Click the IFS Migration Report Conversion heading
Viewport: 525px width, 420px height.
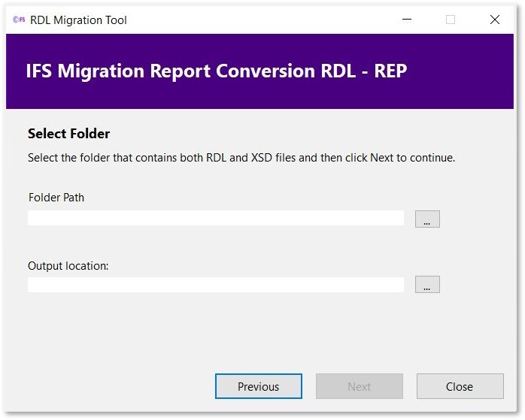click(x=217, y=71)
